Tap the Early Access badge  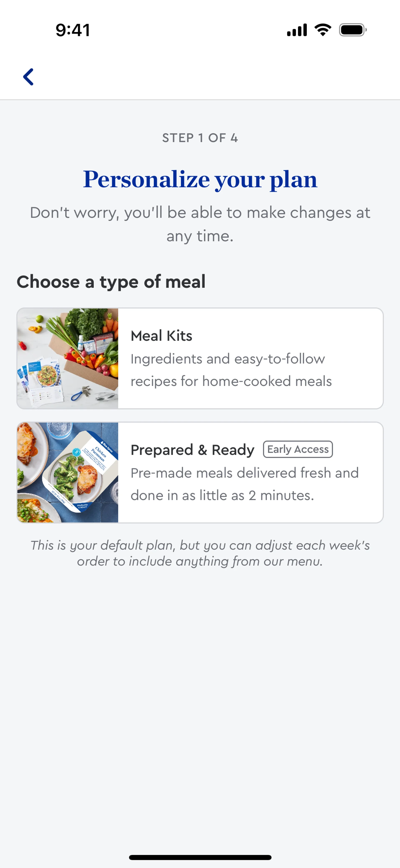pyautogui.click(x=298, y=449)
